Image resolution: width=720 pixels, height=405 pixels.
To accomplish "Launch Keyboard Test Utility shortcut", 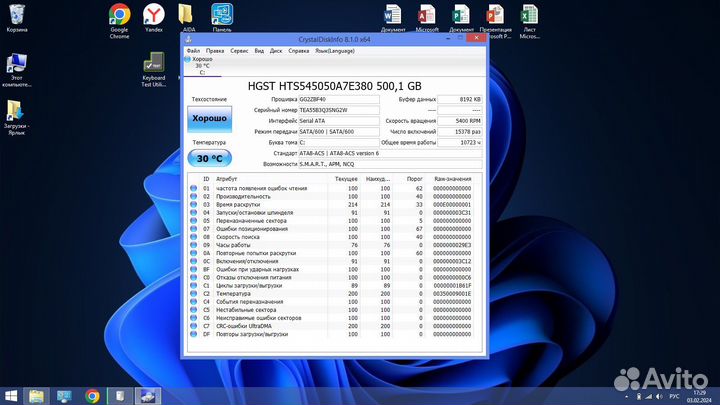I will [x=153, y=70].
